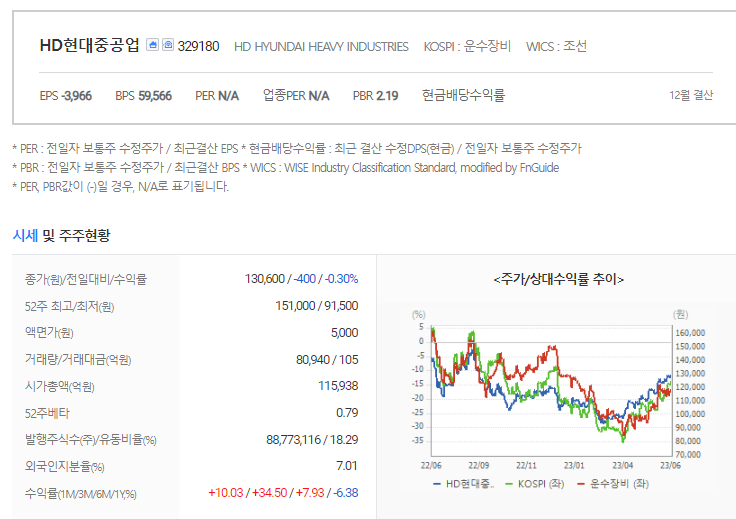Click the blue HD현대중 legend entry
This screenshot has height=519, width=736.
point(464,484)
